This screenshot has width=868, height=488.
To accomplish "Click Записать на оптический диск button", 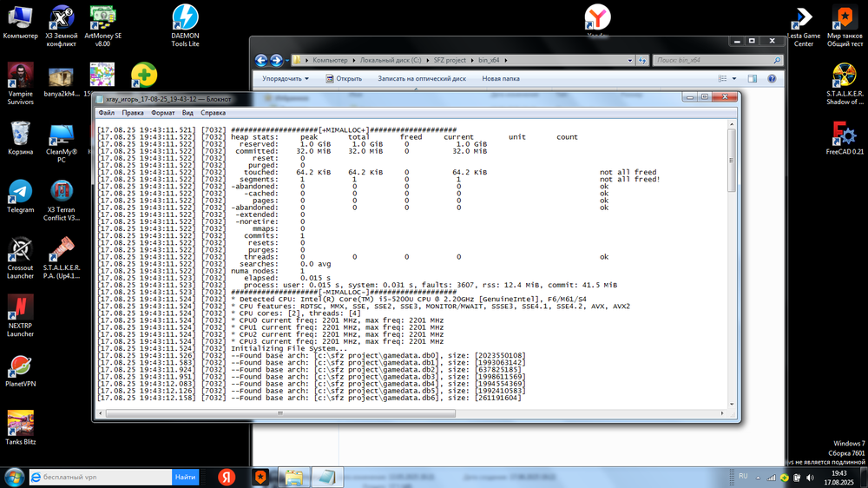I will (x=421, y=78).
